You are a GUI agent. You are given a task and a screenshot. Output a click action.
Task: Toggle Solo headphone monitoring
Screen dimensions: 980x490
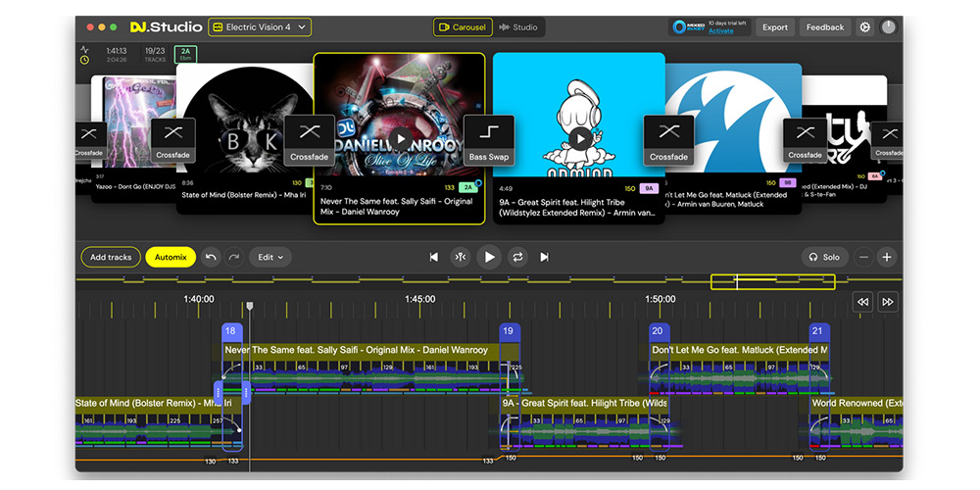coord(823,257)
